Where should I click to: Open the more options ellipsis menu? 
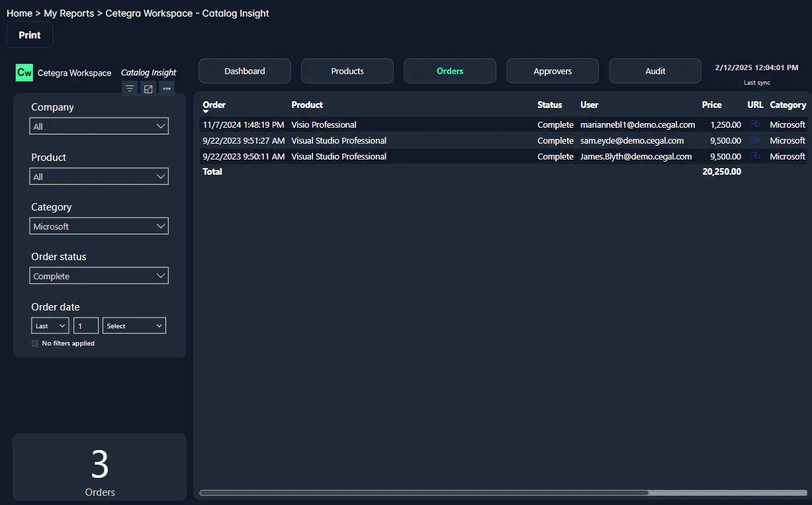pyautogui.click(x=167, y=89)
